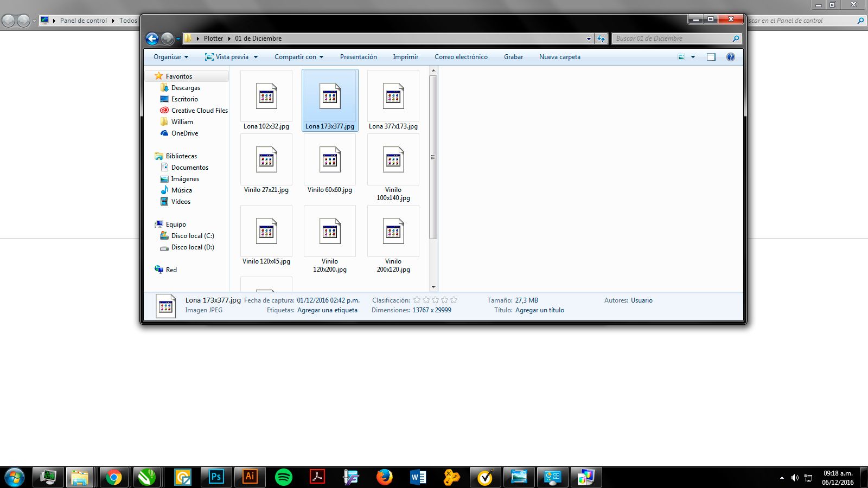Click Imprimir in the toolbar

[x=406, y=57]
